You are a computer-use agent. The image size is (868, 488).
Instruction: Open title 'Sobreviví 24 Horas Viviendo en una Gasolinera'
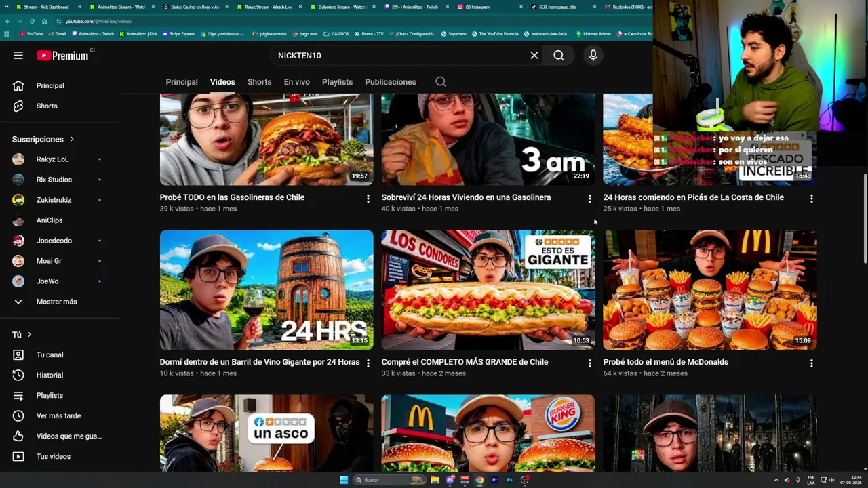click(x=466, y=197)
